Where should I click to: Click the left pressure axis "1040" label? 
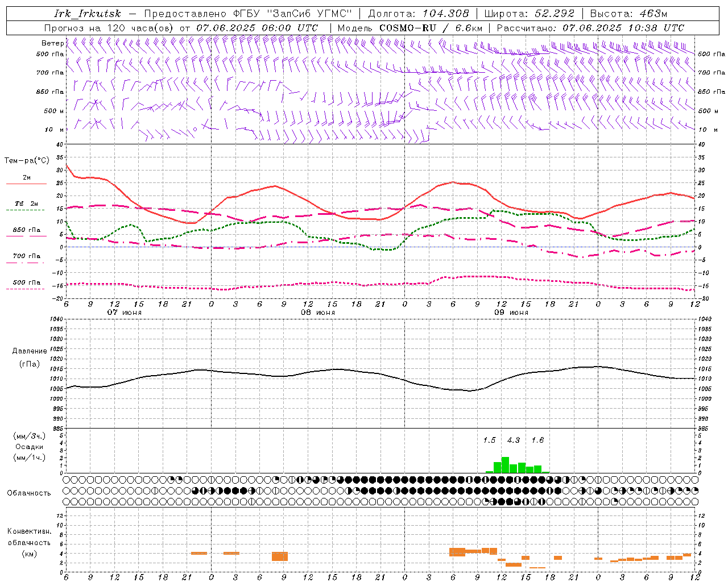point(56,319)
